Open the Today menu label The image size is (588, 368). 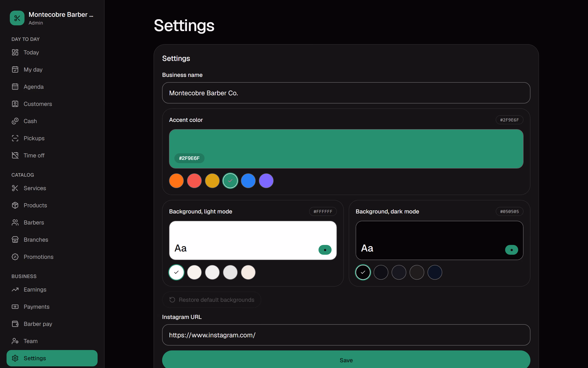pos(31,52)
